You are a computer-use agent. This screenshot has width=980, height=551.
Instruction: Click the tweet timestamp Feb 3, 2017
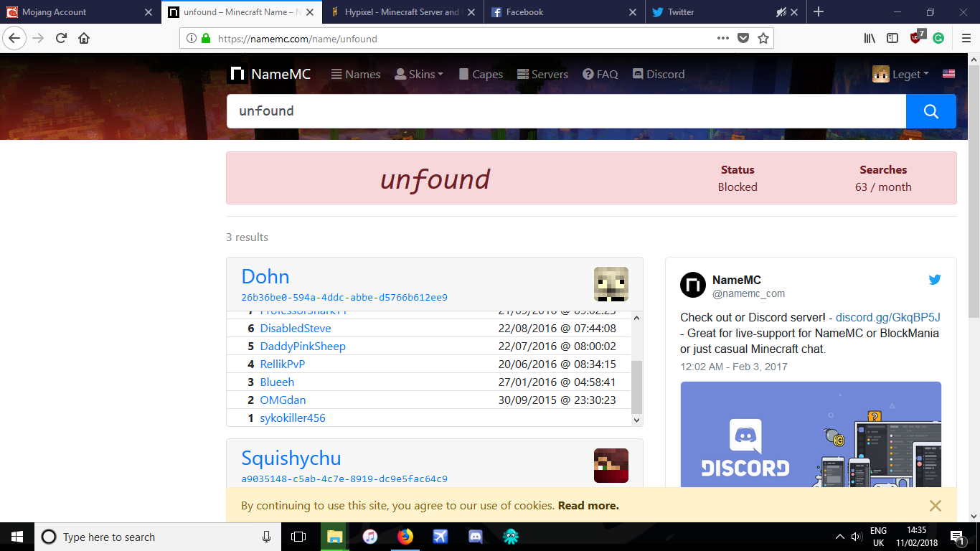point(734,367)
